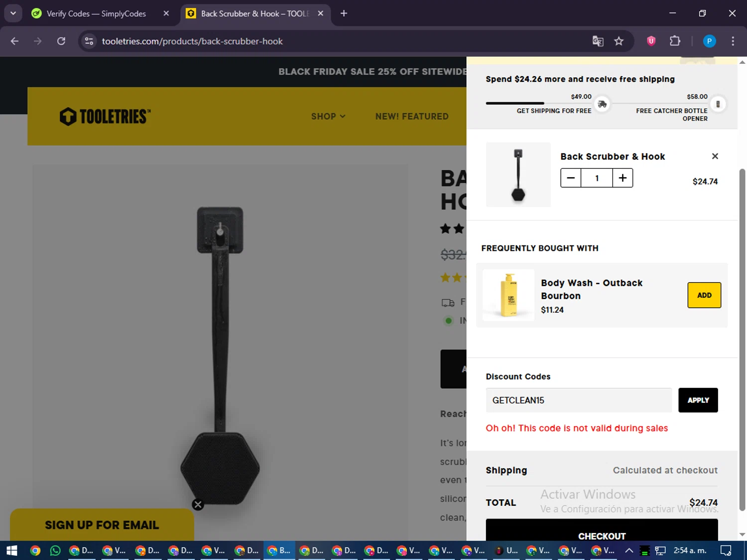
Task: Close the Back Scrubber & Hook tab
Action: (x=321, y=13)
